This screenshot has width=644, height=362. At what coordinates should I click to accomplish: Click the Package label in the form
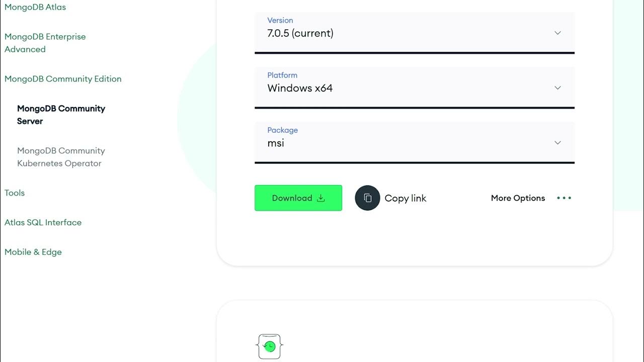tap(282, 130)
